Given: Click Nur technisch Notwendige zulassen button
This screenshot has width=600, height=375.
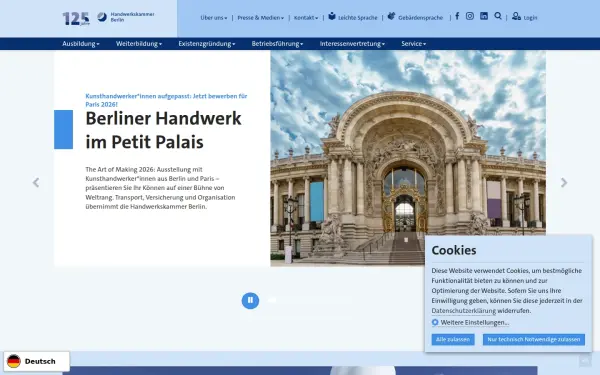Looking at the screenshot, I should (x=534, y=339).
